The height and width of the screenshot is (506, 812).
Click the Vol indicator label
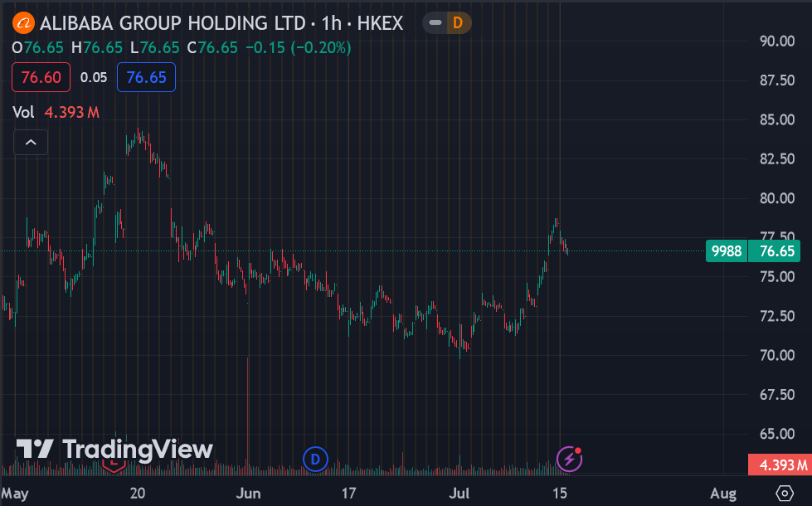point(23,112)
